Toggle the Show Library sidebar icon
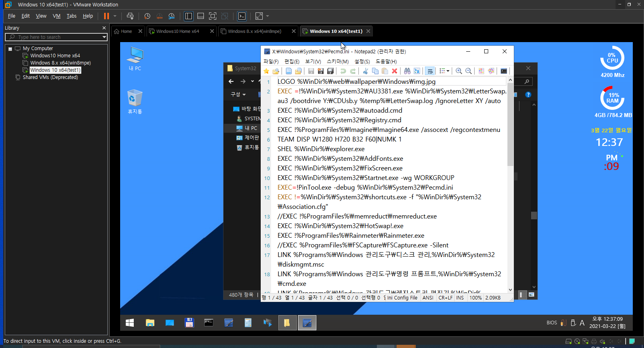 189,16
